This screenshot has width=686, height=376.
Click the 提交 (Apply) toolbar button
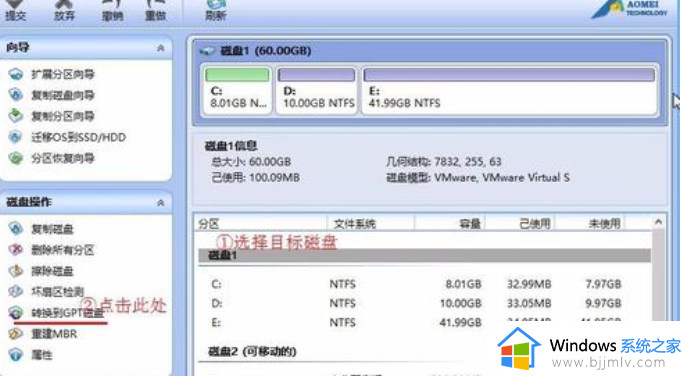[x=15, y=11]
